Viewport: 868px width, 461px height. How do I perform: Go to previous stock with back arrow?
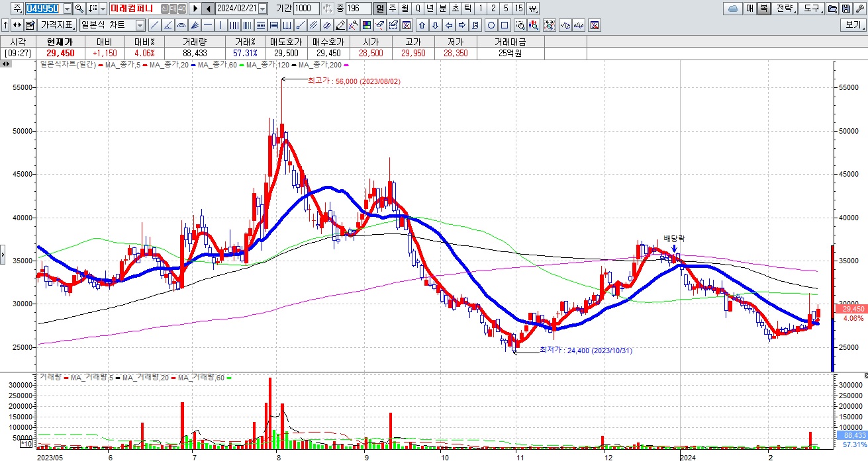(208, 9)
